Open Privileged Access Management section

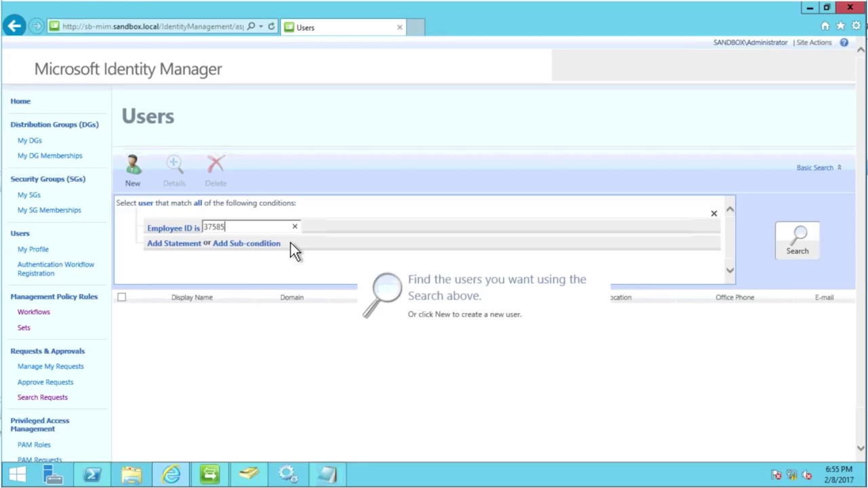tap(39, 424)
